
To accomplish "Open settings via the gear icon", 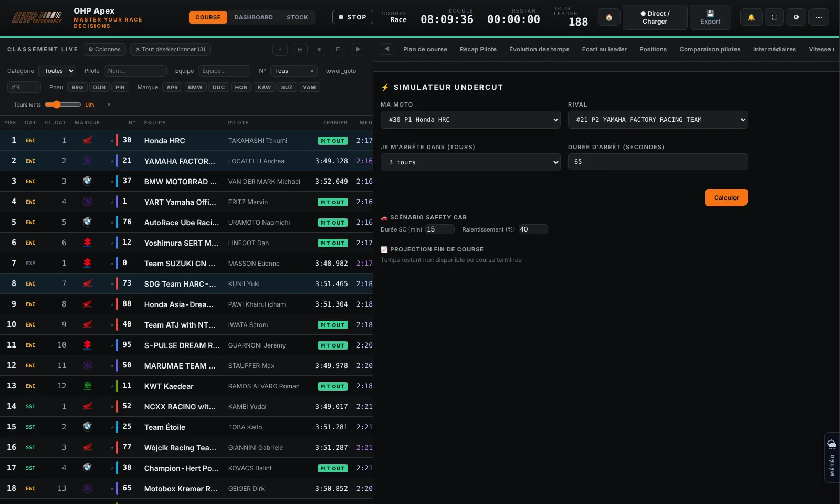I will point(796,17).
